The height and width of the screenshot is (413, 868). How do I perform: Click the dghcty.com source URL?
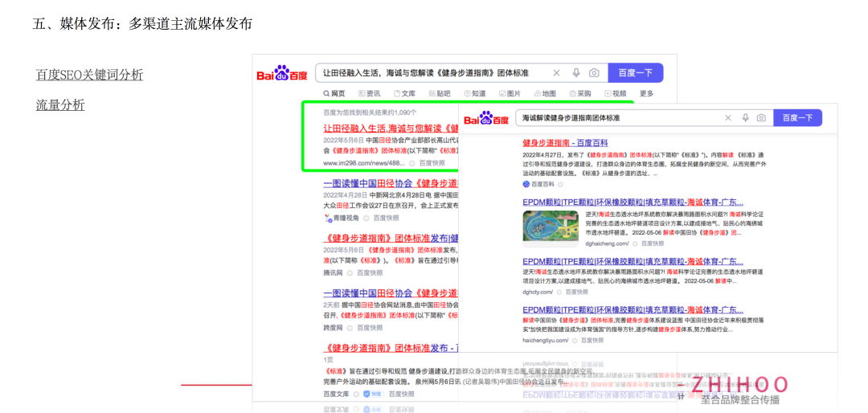point(538,292)
